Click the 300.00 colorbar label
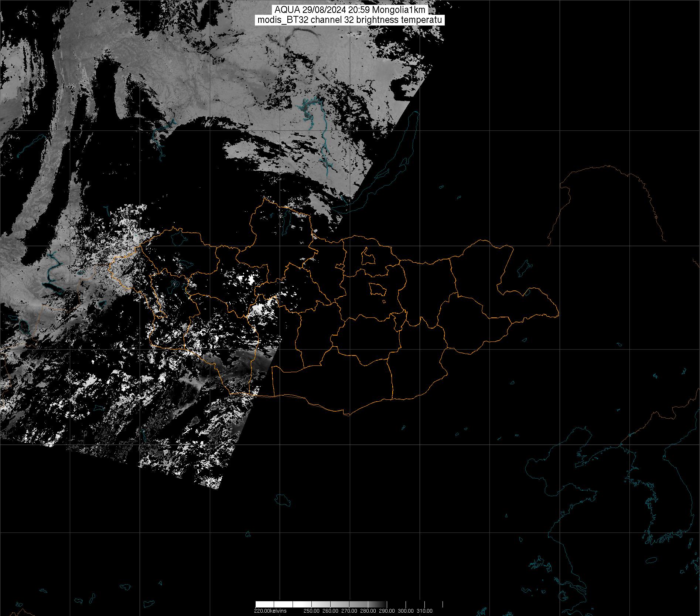Screen dimensions: 700x616 [x=406, y=611]
